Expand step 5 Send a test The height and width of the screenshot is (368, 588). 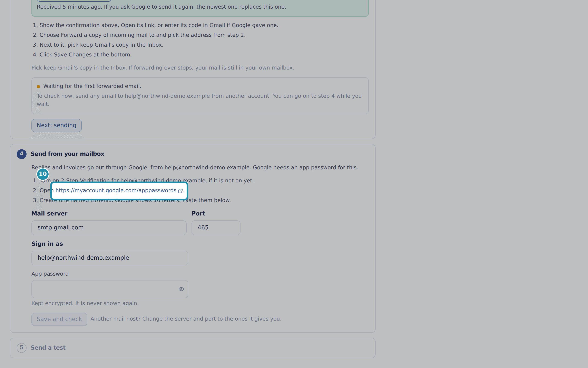click(193, 348)
